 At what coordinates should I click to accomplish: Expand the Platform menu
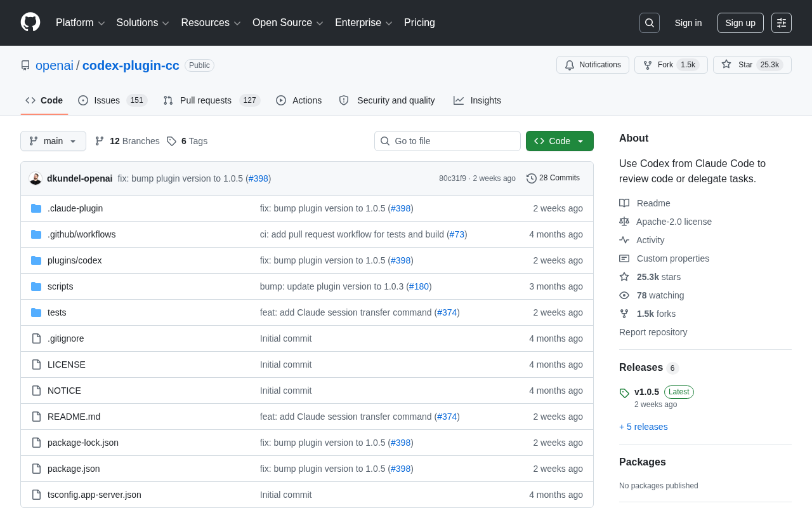(81, 23)
